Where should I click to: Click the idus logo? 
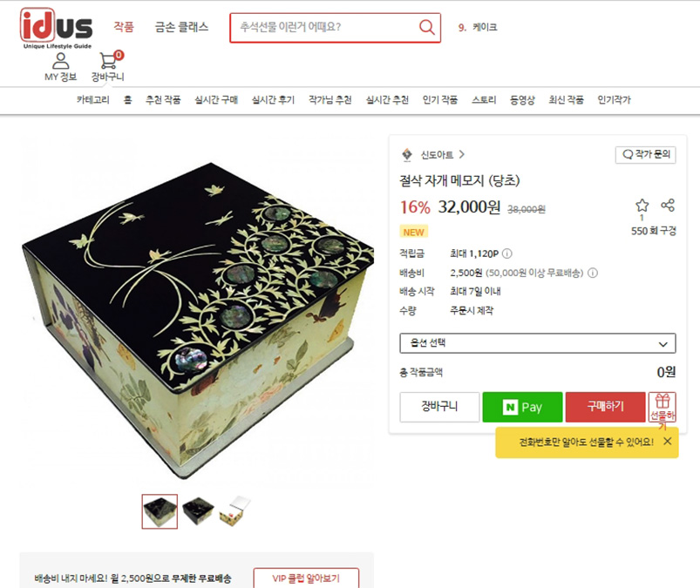(x=57, y=28)
